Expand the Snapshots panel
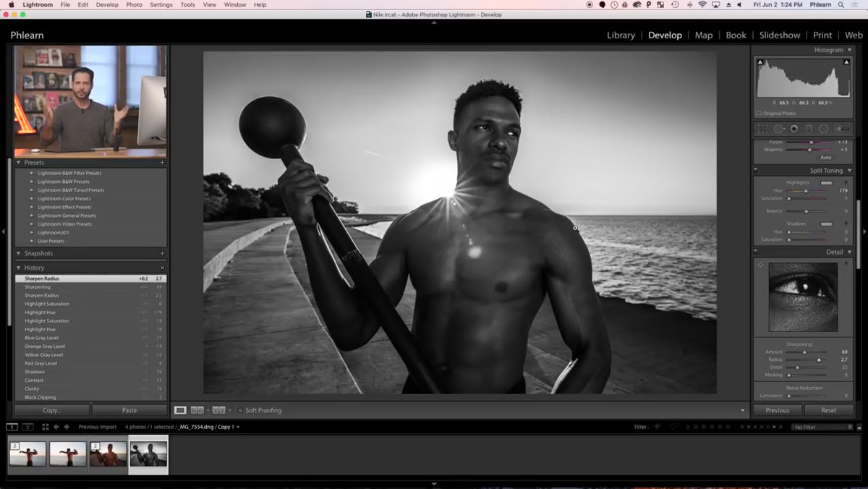 (19, 254)
